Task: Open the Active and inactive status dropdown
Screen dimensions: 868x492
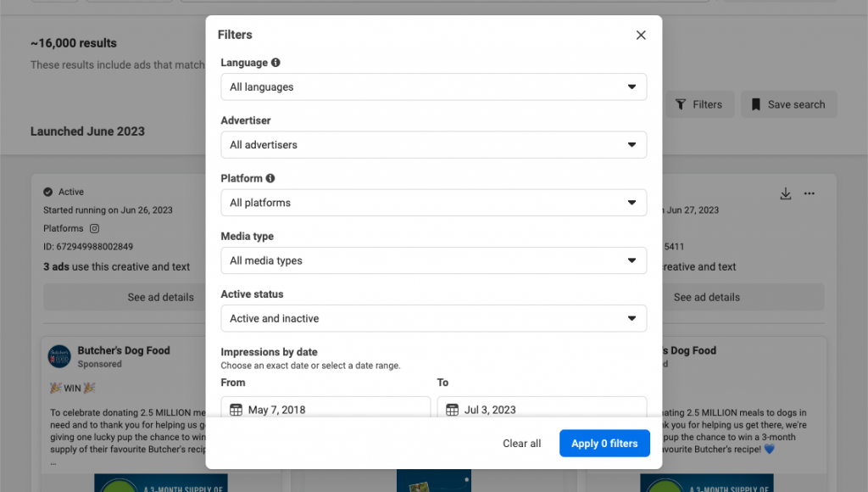Action: (x=434, y=317)
